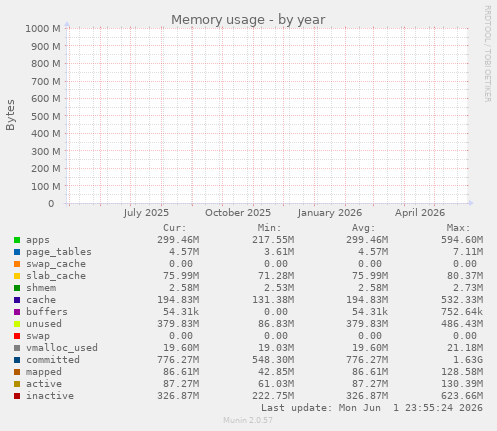Viewport: 497px width, 431px height.
Task: Click mapped max value 128.58M
Action: pos(462,372)
